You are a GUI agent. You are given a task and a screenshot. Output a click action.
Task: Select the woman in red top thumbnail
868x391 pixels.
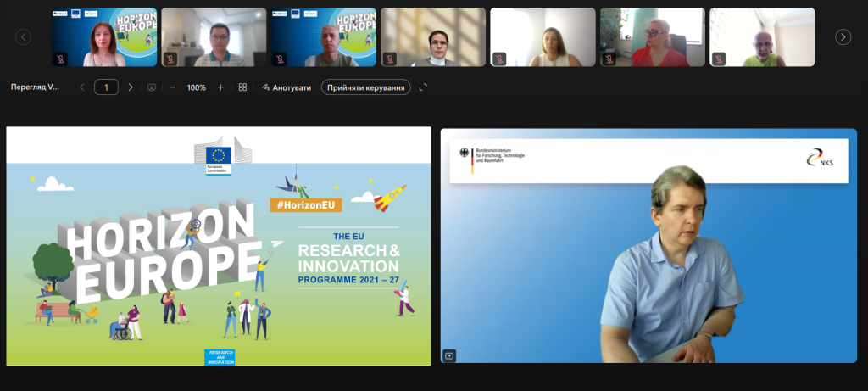653,37
